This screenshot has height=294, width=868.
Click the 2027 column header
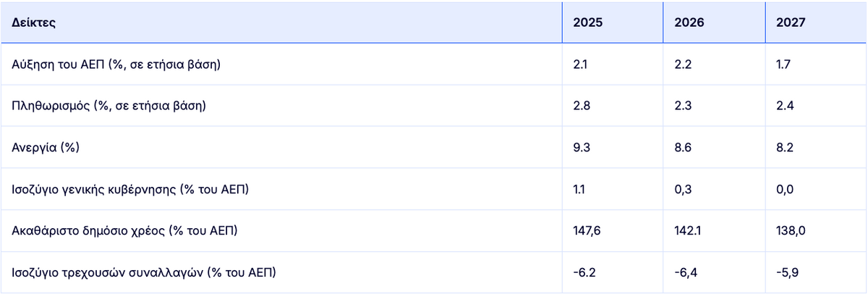point(790,22)
